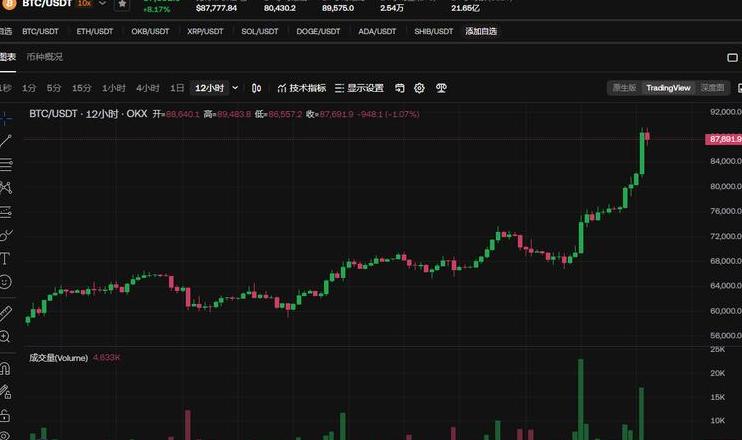Click 添加自选 add to watchlist button
The width and height of the screenshot is (742, 440).
(x=481, y=31)
